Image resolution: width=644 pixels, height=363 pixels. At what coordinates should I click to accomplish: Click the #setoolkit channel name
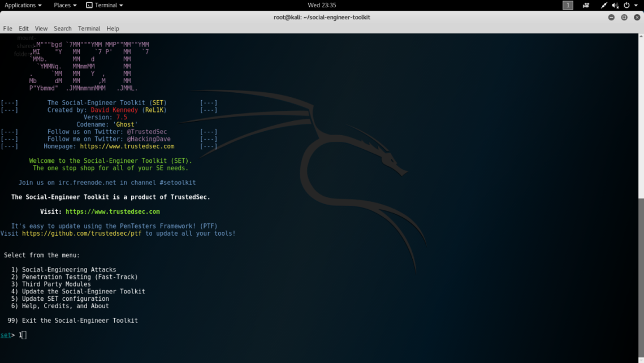(178, 183)
